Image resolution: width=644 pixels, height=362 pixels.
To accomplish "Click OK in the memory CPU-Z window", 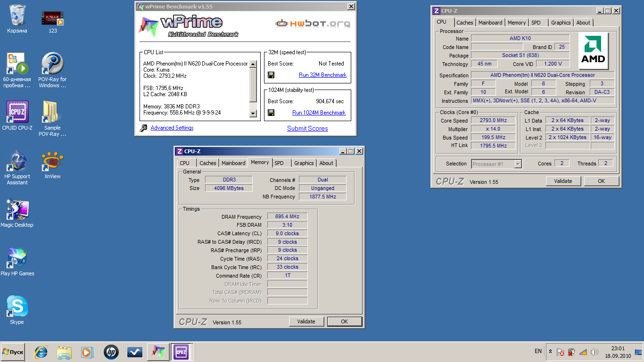I will tap(344, 321).
